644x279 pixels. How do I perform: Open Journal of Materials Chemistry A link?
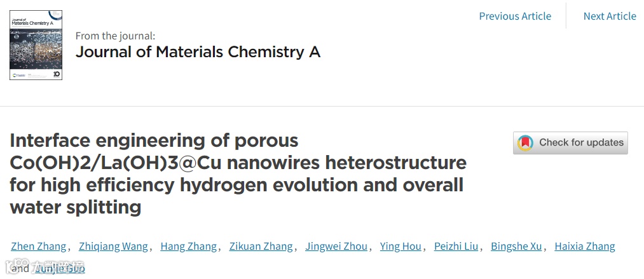[198, 52]
